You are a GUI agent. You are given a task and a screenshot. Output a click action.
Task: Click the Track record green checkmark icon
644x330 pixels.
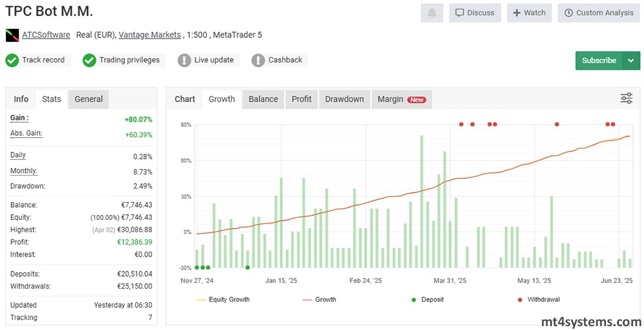[x=12, y=60]
